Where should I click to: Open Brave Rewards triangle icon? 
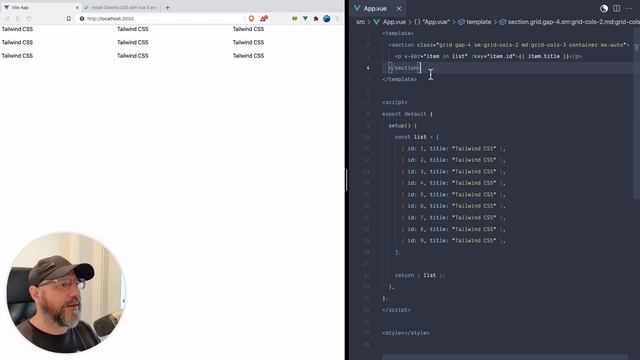(264, 19)
